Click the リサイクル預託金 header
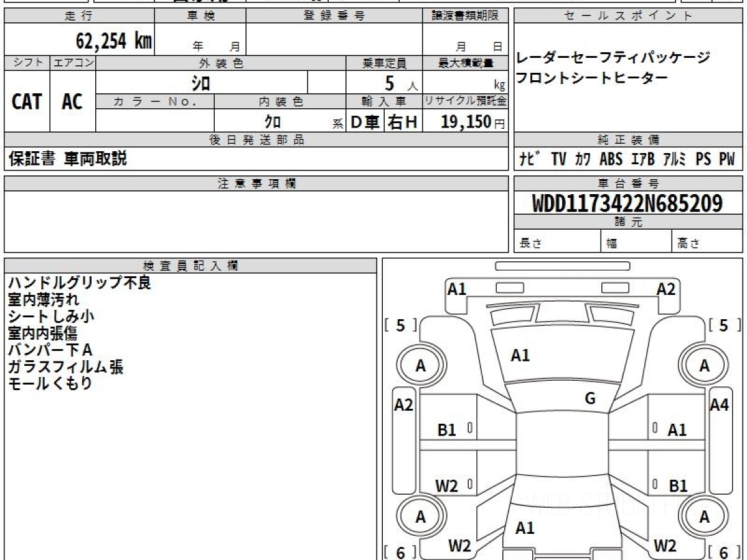Screen dimensions: 747x560 click(466, 101)
